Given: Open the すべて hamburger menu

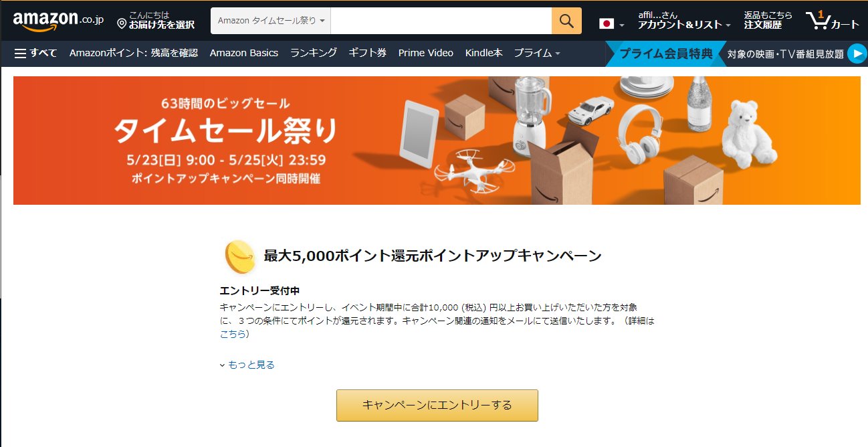Looking at the screenshot, I should click(36, 53).
